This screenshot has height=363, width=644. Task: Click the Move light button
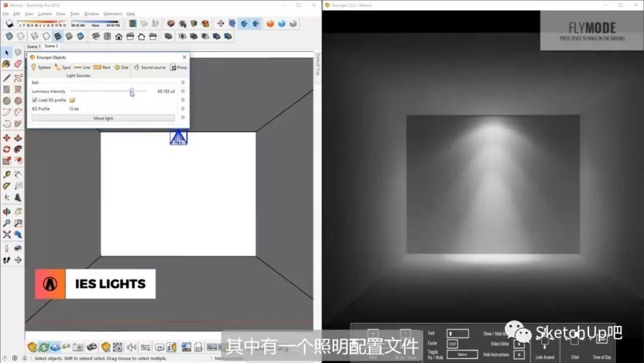click(103, 118)
